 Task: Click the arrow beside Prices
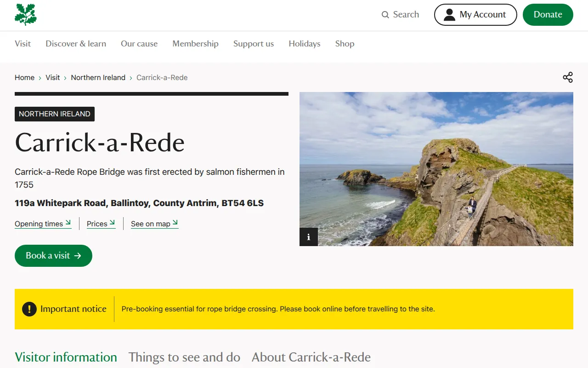[x=113, y=223]
